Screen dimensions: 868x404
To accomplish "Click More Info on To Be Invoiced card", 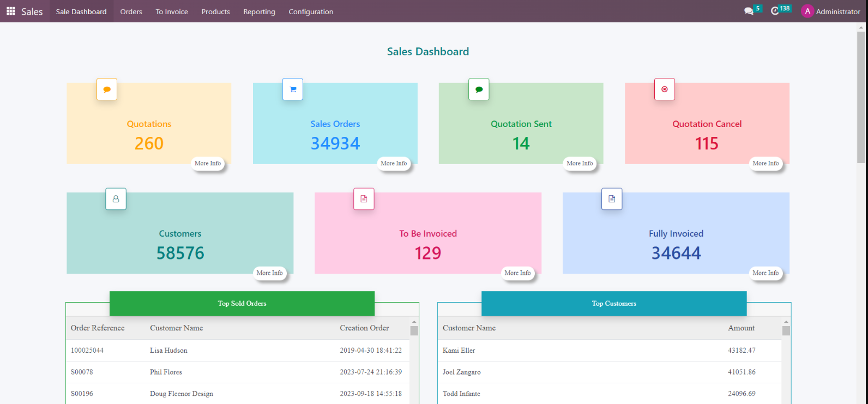I will [517, 273].
